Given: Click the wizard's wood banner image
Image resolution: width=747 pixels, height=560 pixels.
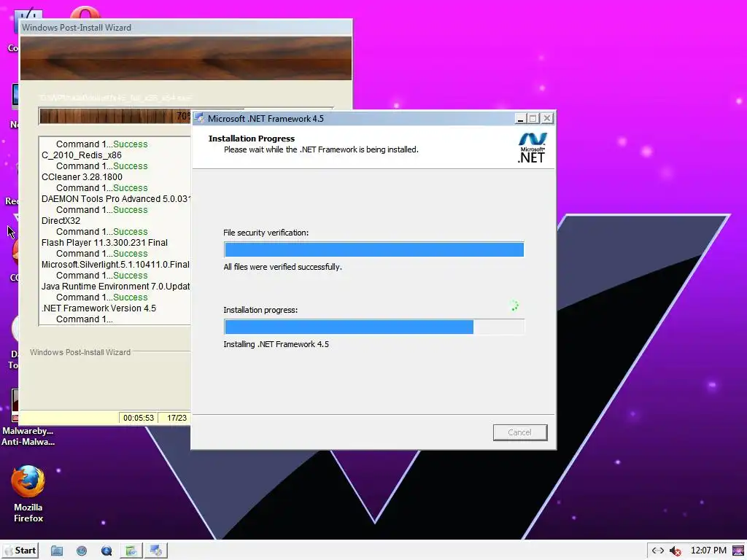Looking at the screenshot, I should pyautogui.click(x=186, y=58).
